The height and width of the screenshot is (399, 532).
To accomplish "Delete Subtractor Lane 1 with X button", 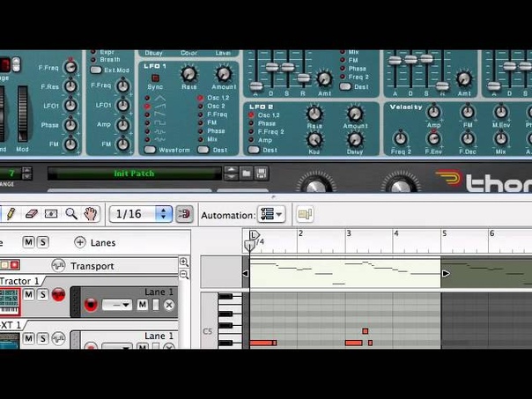I will point(169,305).
